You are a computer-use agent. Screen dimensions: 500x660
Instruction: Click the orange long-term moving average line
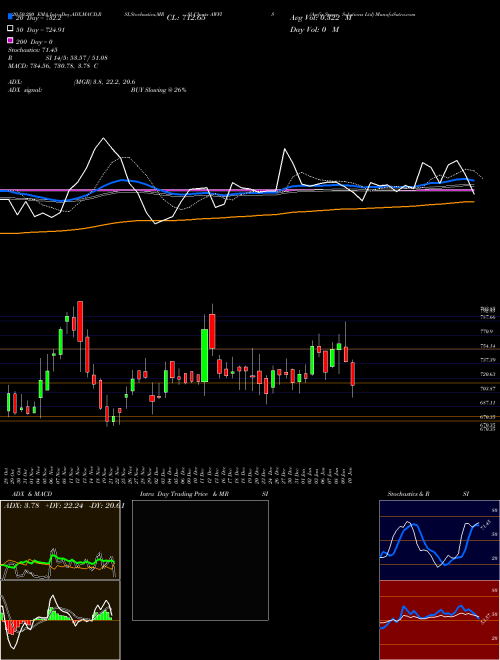point(236,216)
